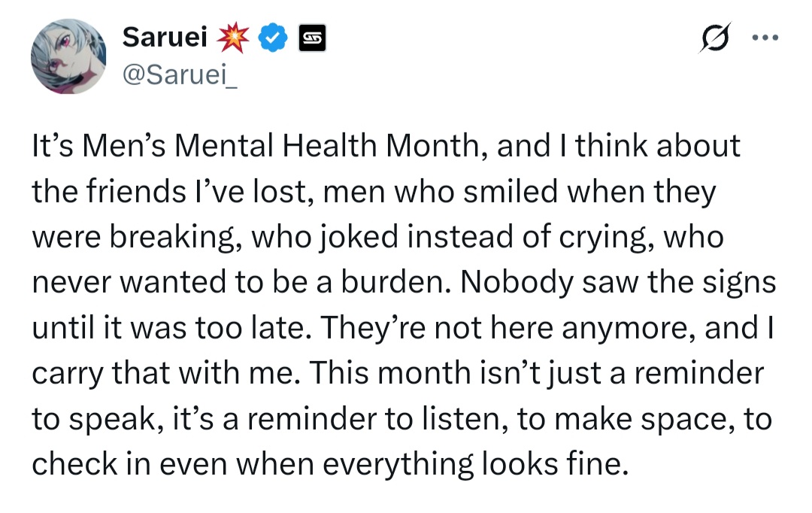Open the three-dot more options menu
Screen dimensions: 812x513
(765, 38)
